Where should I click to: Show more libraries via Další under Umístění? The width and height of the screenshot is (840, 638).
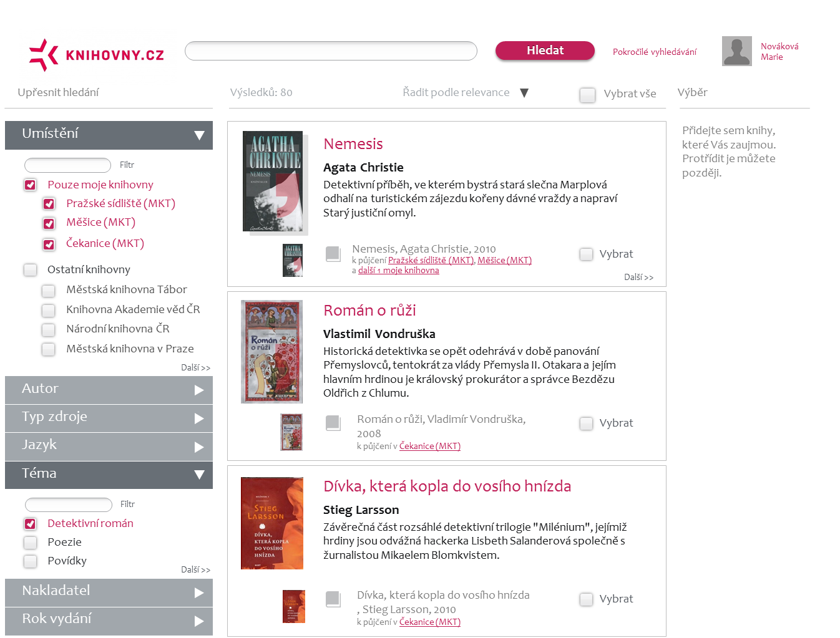coord(195,367)
